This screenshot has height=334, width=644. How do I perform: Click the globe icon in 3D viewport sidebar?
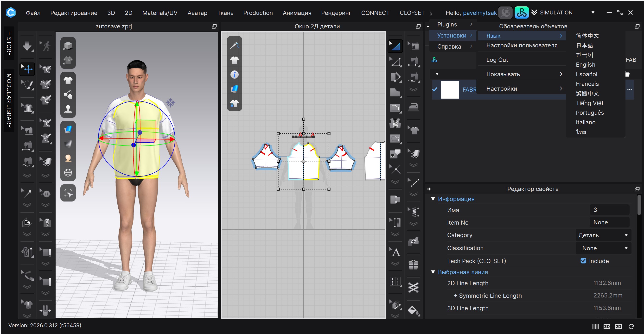click(68, 173)
